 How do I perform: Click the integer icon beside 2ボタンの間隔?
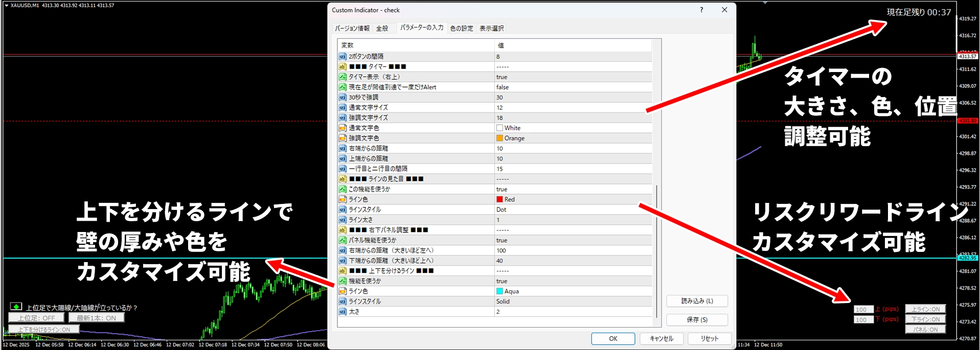point(343,56)
